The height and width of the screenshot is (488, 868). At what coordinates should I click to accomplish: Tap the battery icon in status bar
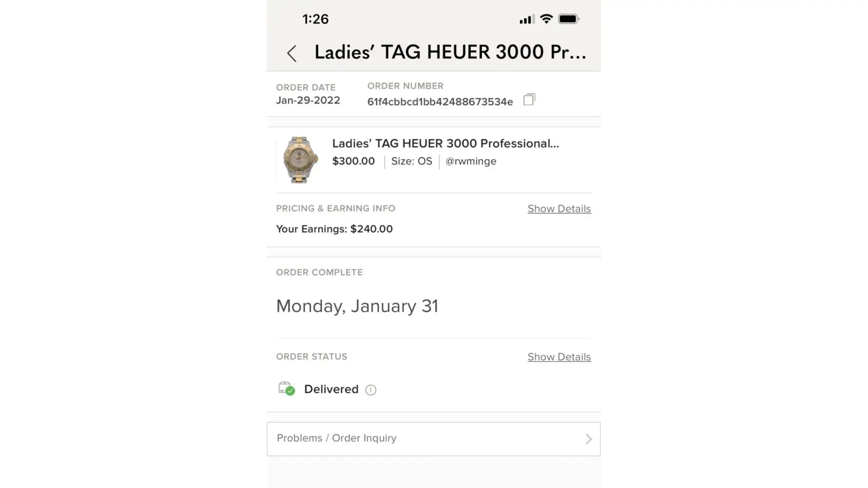[568, 19]
